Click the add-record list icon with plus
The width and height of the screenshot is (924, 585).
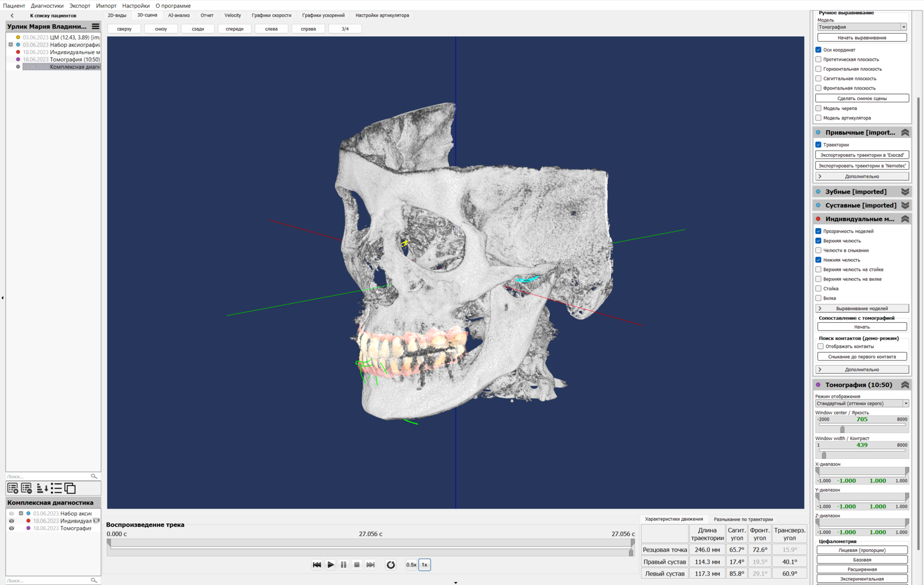(x=13, y=488)
